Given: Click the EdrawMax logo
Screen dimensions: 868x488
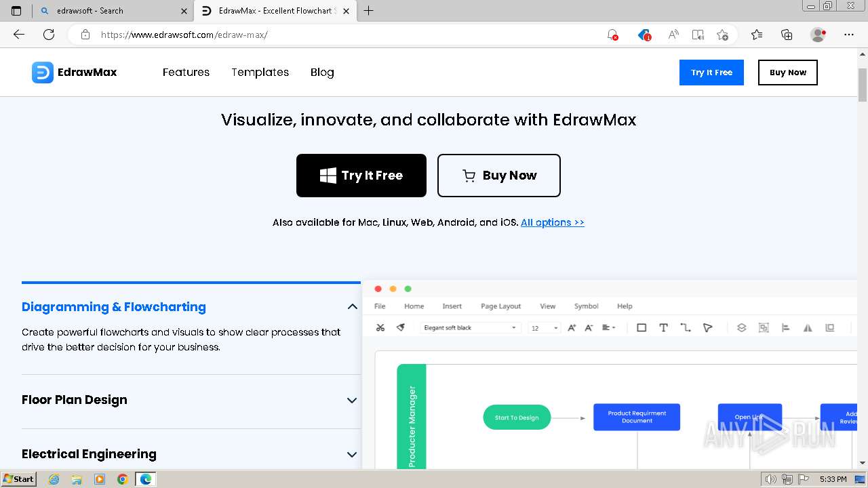Looking at the screenshot, I should click(75, 73).
